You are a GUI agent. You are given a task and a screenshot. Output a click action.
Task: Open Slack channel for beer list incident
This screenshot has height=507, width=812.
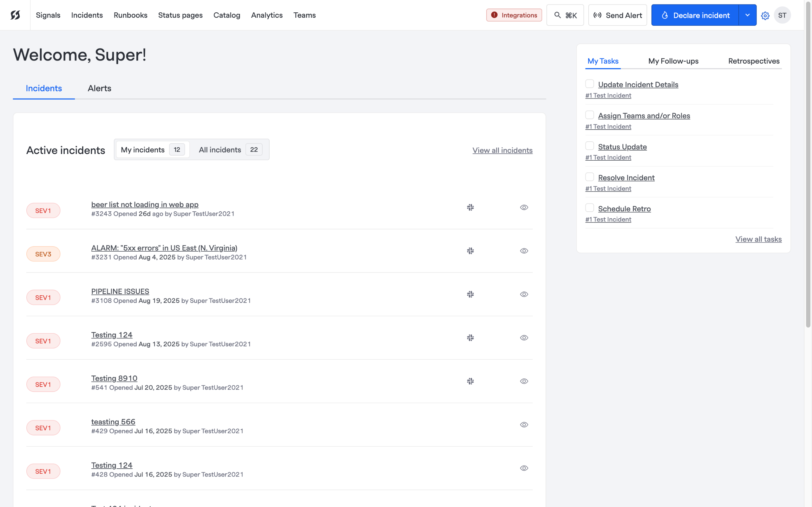(470, 208)
